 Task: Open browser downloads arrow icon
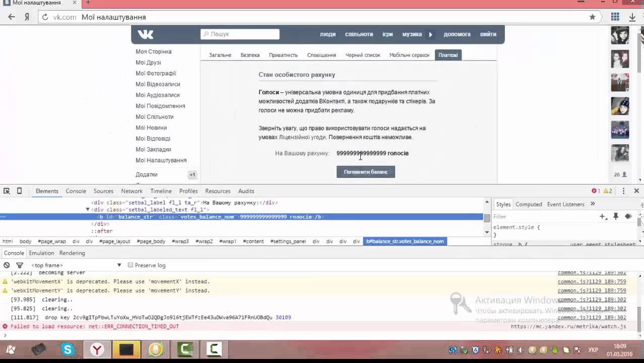click(632, 17)
